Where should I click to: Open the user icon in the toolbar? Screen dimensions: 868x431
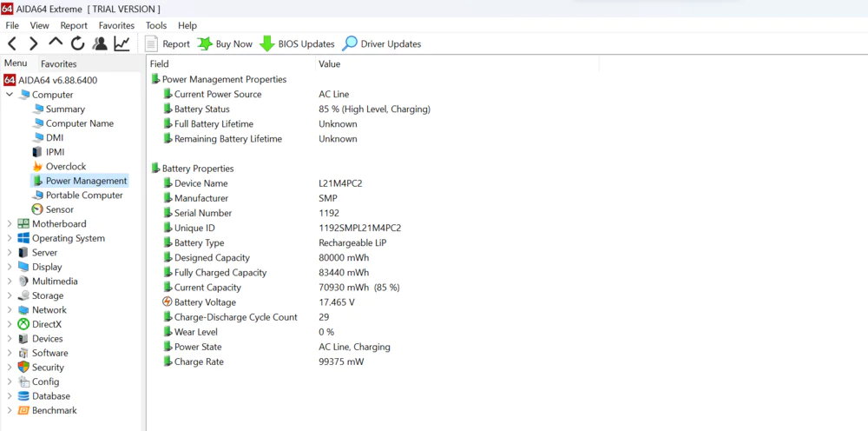click(100, 43)
